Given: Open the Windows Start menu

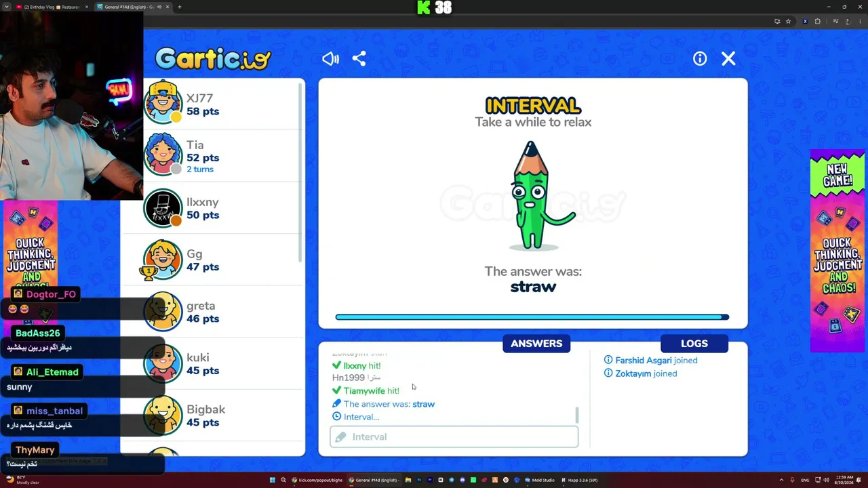Looking at the screenshot, I should [x=273, y=480].
